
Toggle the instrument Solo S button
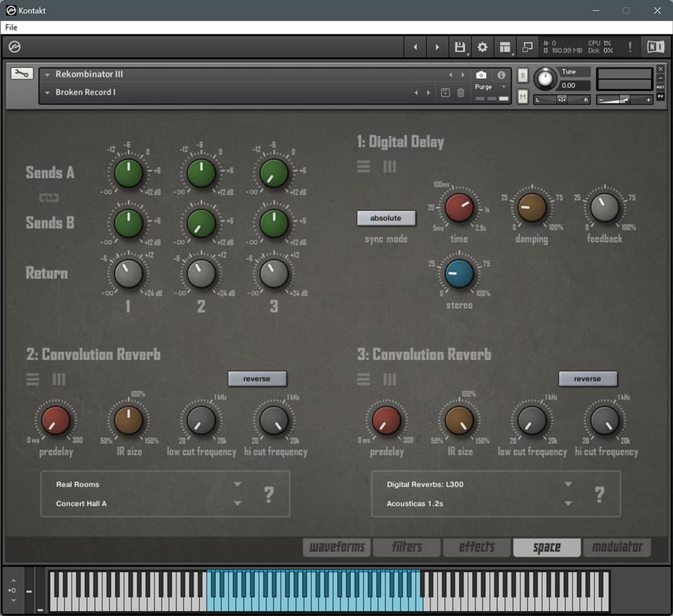point(522,76)
